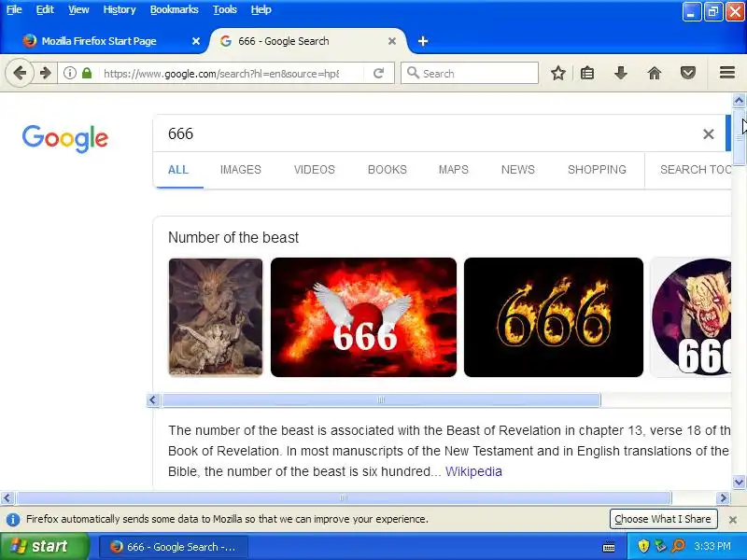Open the winged 666 fire thumbnail

click(x=363, y=317)
